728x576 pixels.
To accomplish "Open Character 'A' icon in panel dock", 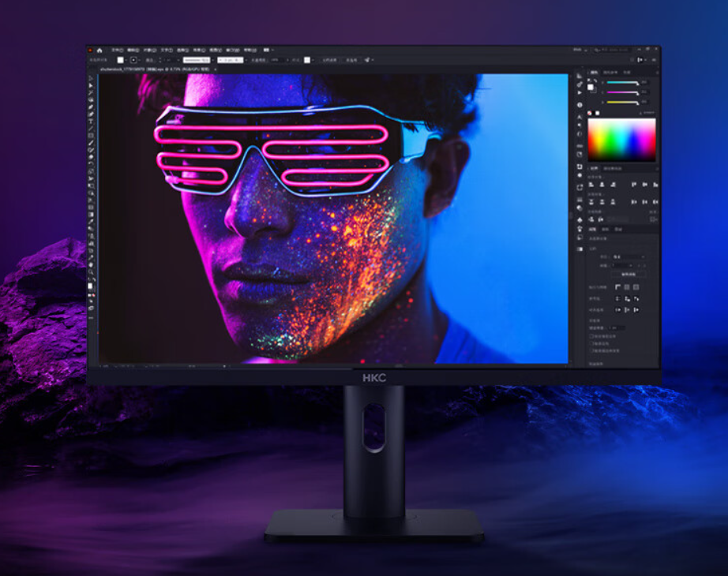I will tap(580, 117).
